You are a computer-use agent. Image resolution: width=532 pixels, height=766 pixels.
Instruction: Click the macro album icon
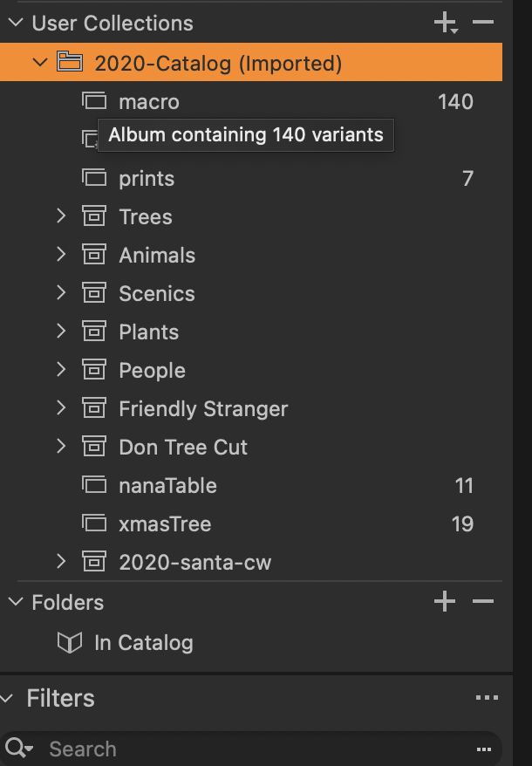[x=93, y=101]
